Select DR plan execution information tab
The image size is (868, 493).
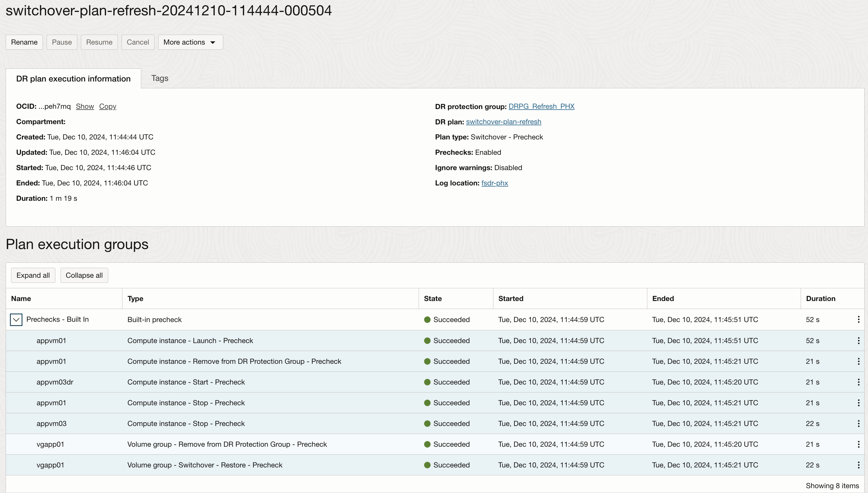coord(73,79)
